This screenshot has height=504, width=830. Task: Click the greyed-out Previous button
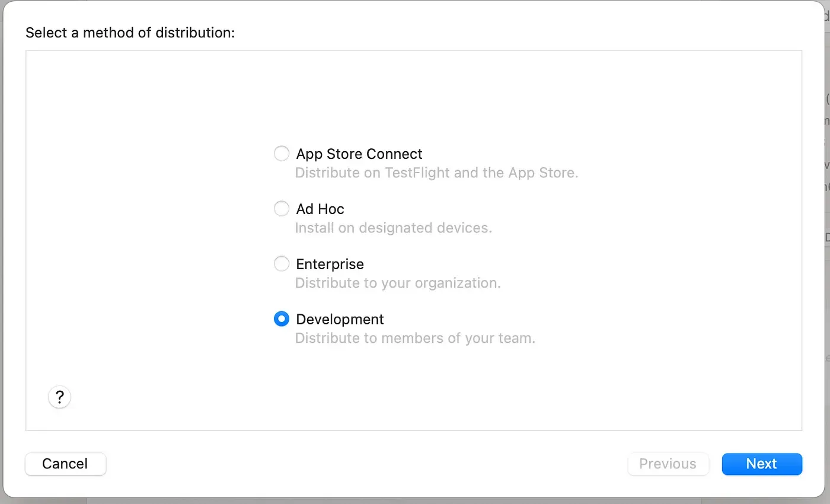(668, 464)
